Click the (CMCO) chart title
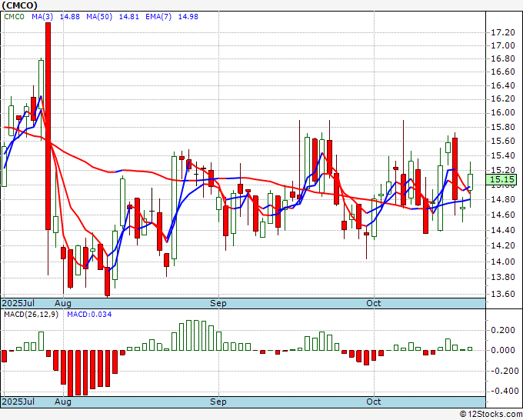The height and width of the screenshot is (420, 523). coord(20,5)
